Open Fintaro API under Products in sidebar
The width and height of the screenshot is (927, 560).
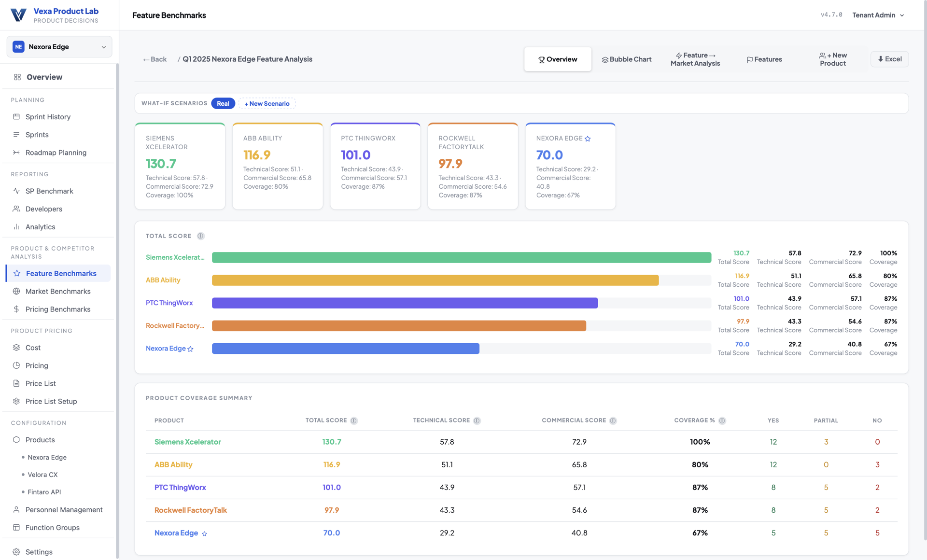coord(44,492)
